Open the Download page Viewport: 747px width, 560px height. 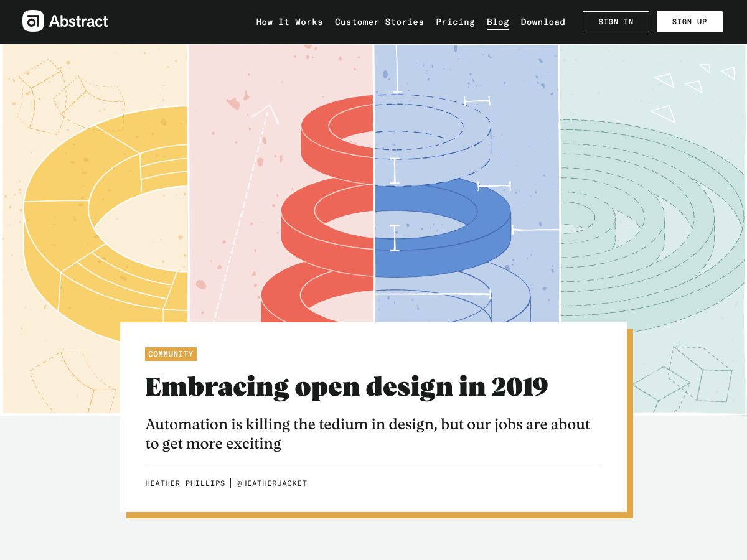click(x=543, y=22)
